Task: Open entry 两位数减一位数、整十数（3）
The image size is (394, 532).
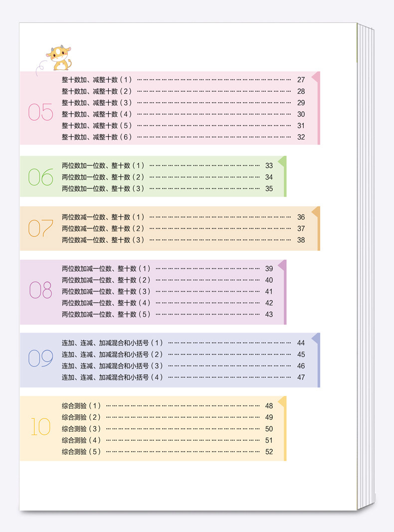Action: (103, 240)
